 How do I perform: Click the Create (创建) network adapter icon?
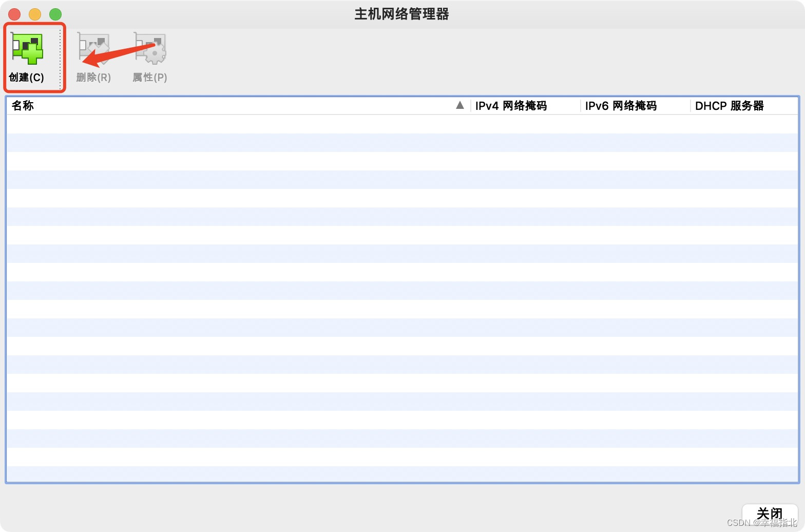(x=27, y=49)
